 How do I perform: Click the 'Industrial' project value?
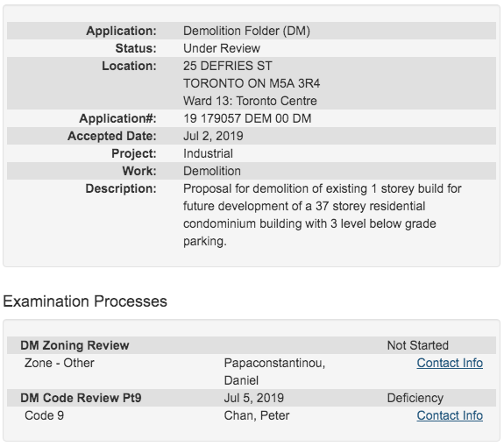208,153
